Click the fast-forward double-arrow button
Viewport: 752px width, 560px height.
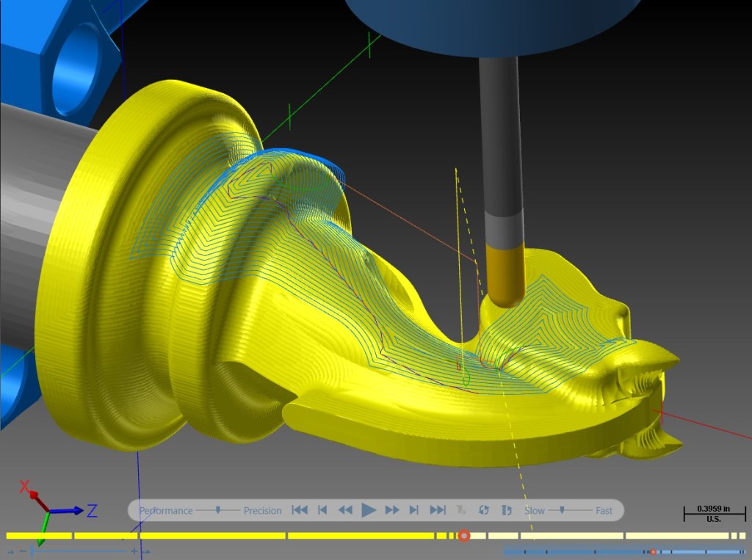click(392, 510)
